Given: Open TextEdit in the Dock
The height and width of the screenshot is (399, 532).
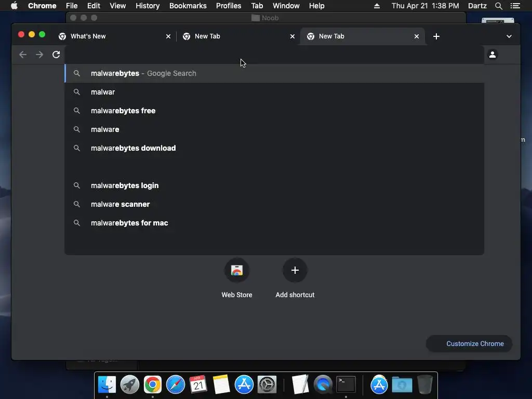Looking at the screenshot, I should [300, 385].
